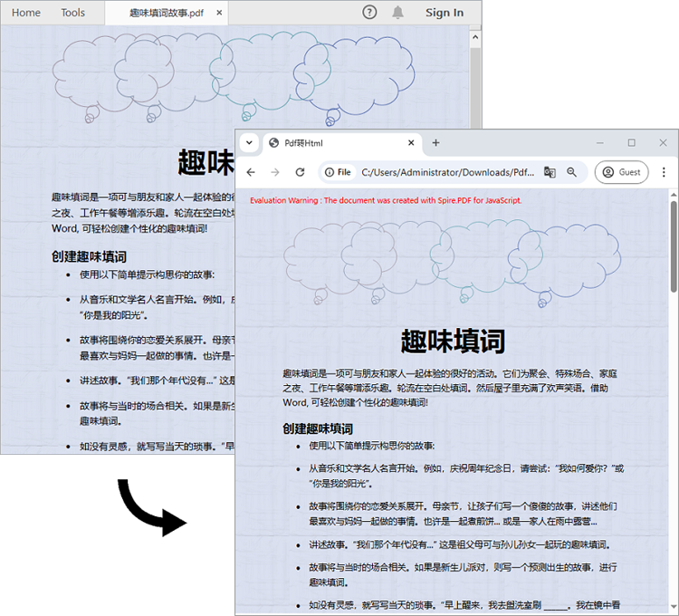Focus the browser address bar path

click(448, 172)
